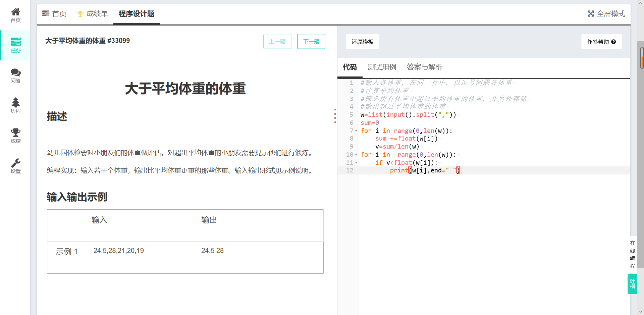The width and height of the screenshot is (644, 315).
Task: Click the 上一题 previous question button
Action: (277, 41)
